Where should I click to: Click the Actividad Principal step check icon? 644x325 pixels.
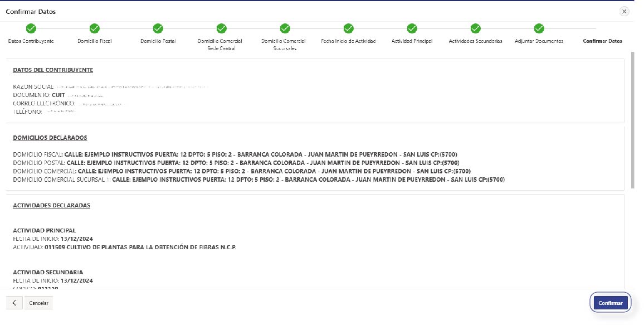[412, 28]
